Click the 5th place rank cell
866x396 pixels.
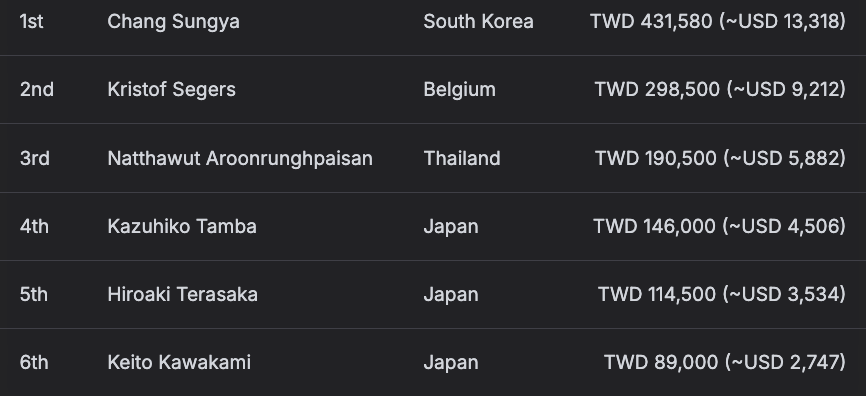pos(34,294)
